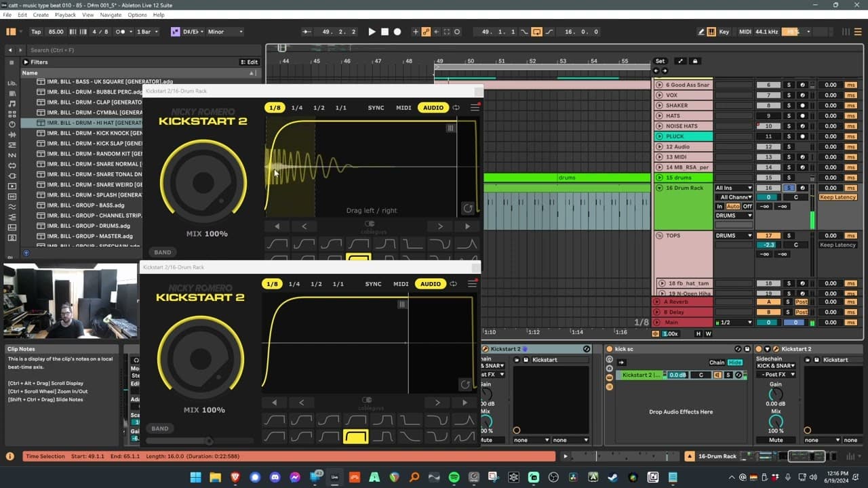
Task: Select 1/2 rate in upper Kickstart window
Action: click(319, 108)
